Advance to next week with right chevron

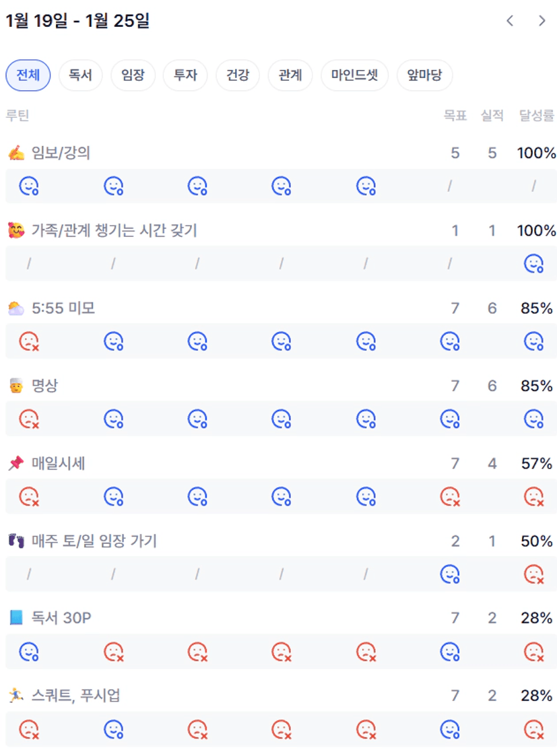point(542,21)
